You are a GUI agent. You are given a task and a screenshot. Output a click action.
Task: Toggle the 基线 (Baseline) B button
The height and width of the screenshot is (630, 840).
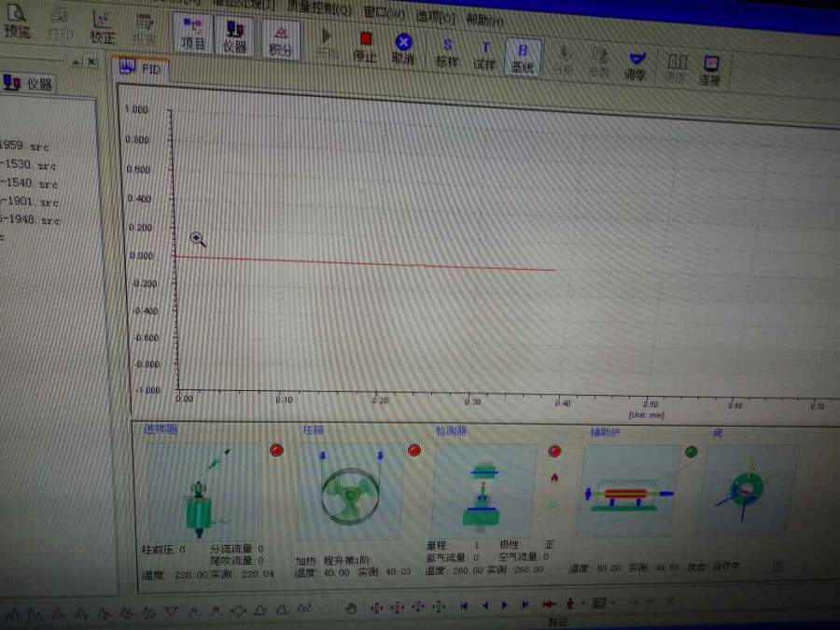(x=523, y=58)
